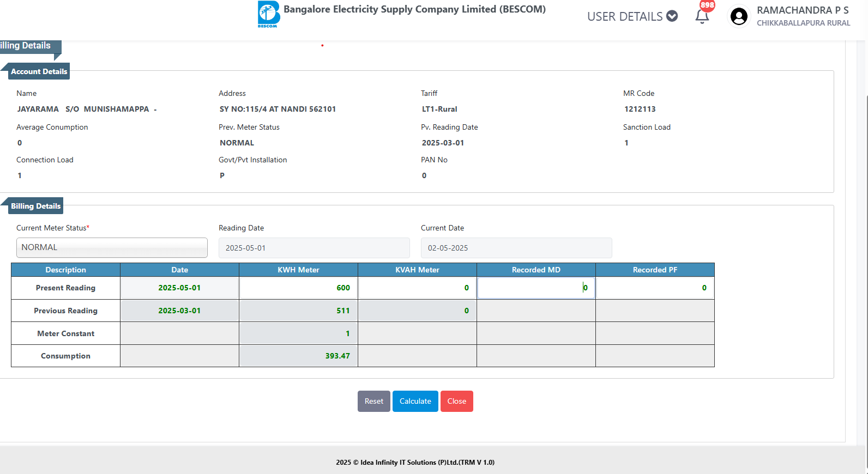This screenshot has height=474, width=868.
Task: Click the Date column header
Action: coord(179,270)
